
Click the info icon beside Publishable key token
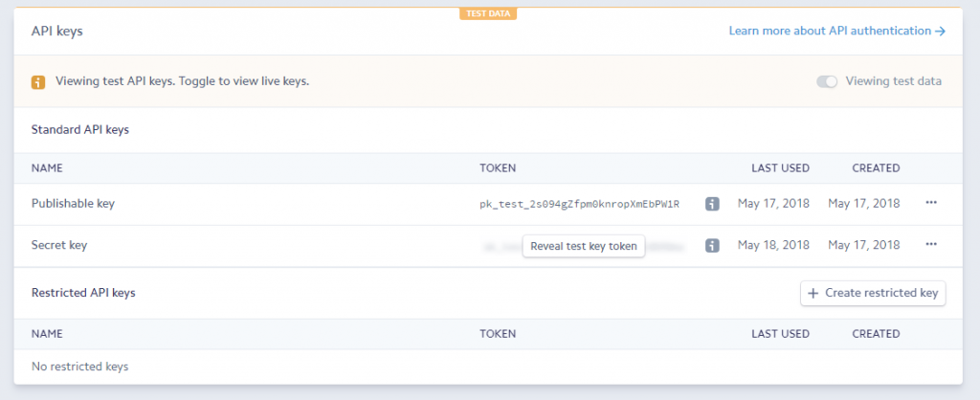[x=712, y=204]
